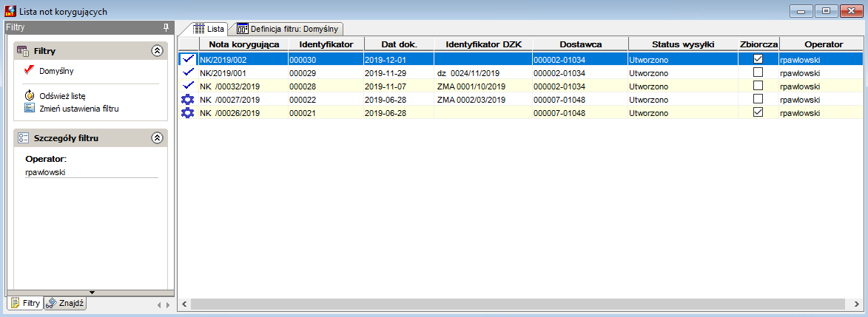
Task: Click the refresh icon next to Odśwież listę
Action: tap(30, 96)
